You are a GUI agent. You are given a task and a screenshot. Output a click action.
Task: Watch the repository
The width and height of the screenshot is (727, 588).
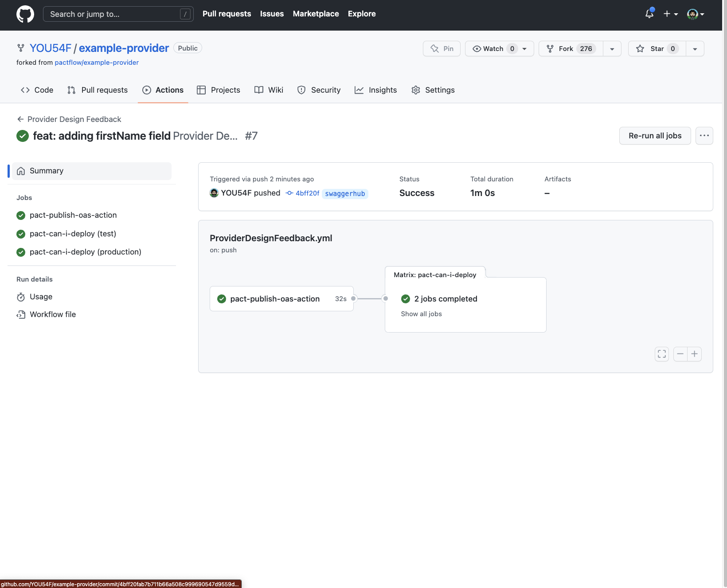tap(492, 49)
